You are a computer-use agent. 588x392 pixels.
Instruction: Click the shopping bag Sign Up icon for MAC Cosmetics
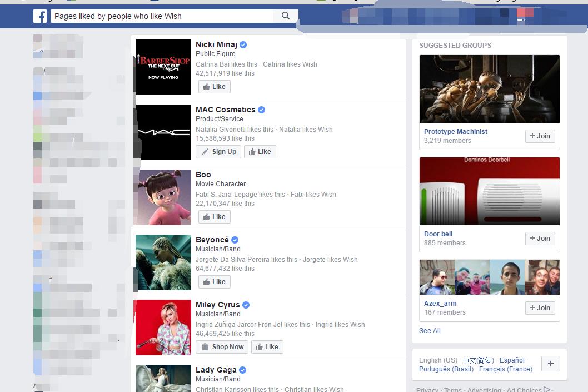(205, 151)
